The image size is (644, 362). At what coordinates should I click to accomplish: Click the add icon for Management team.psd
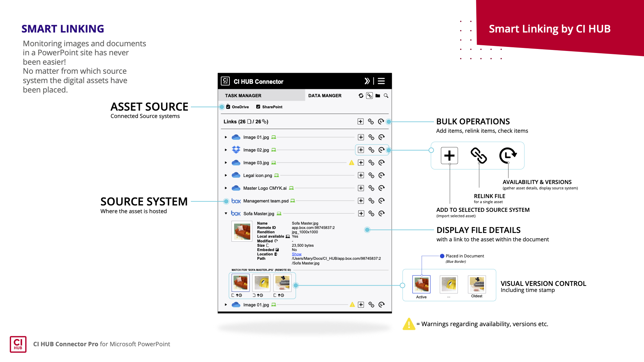(x=361, y=201)
